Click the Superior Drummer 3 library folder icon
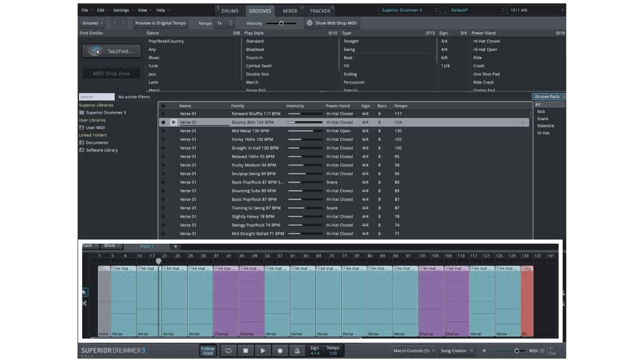This screenshot has width=644, height=362. 82,113
